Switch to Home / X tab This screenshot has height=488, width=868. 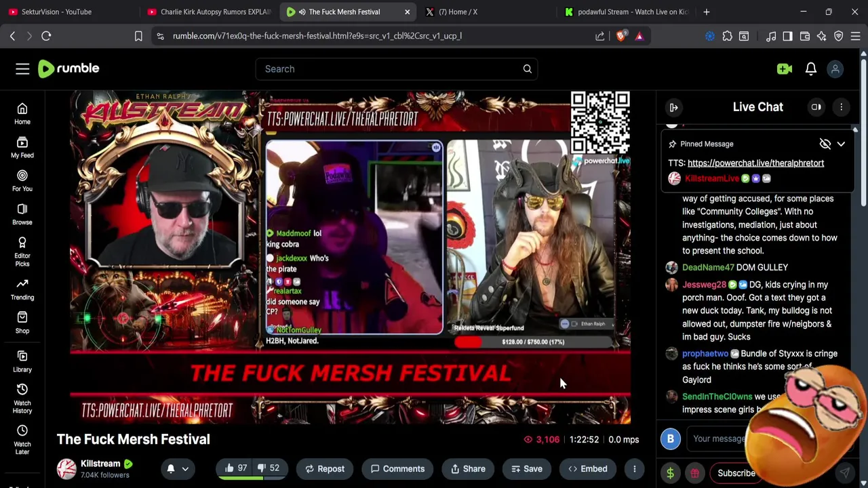(487, 12)
